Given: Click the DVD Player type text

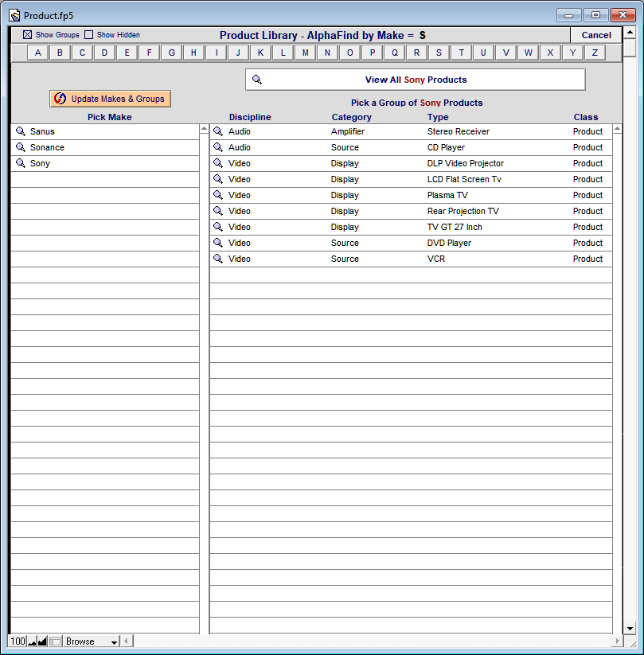Looking at the screenshot, I should [x=449, y=242].
